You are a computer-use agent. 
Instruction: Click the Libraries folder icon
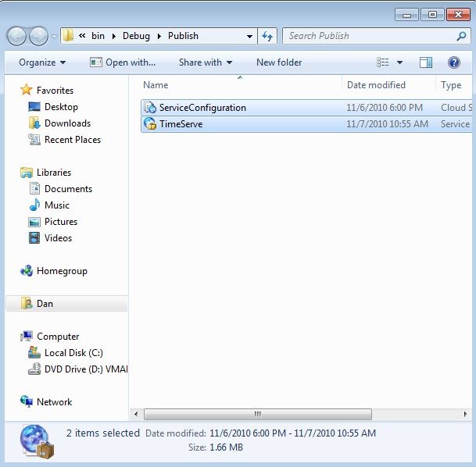pos(27,173)
